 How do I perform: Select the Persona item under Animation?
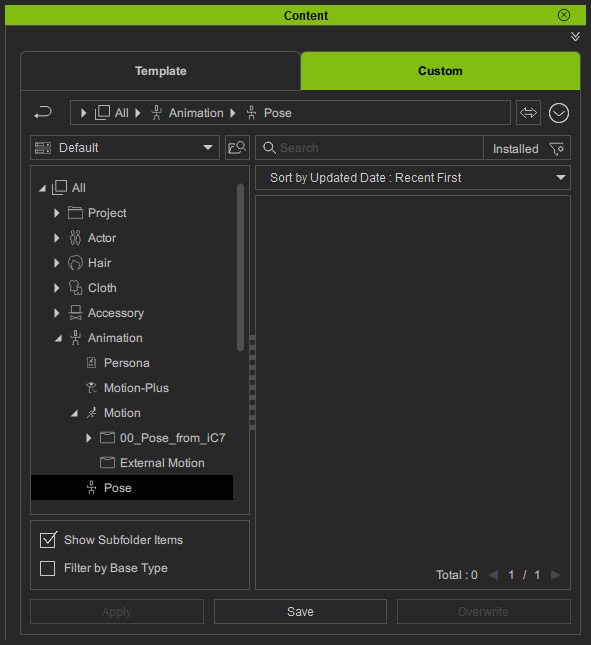(126, 363)
